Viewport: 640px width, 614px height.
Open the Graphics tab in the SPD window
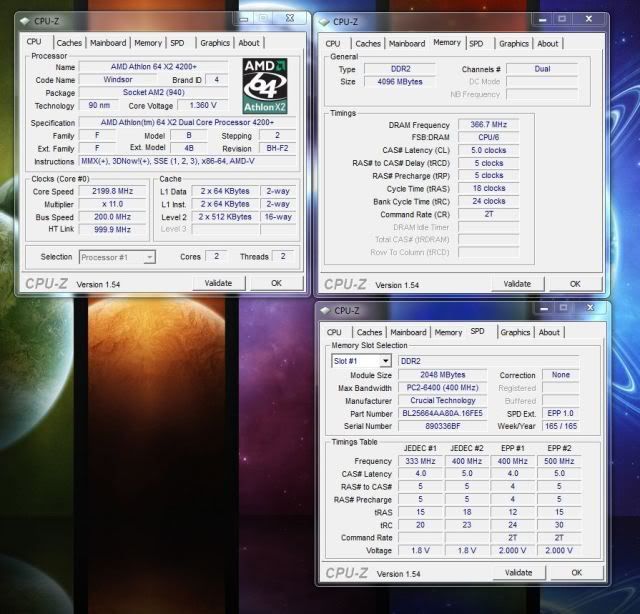click(x=515, y=332)
